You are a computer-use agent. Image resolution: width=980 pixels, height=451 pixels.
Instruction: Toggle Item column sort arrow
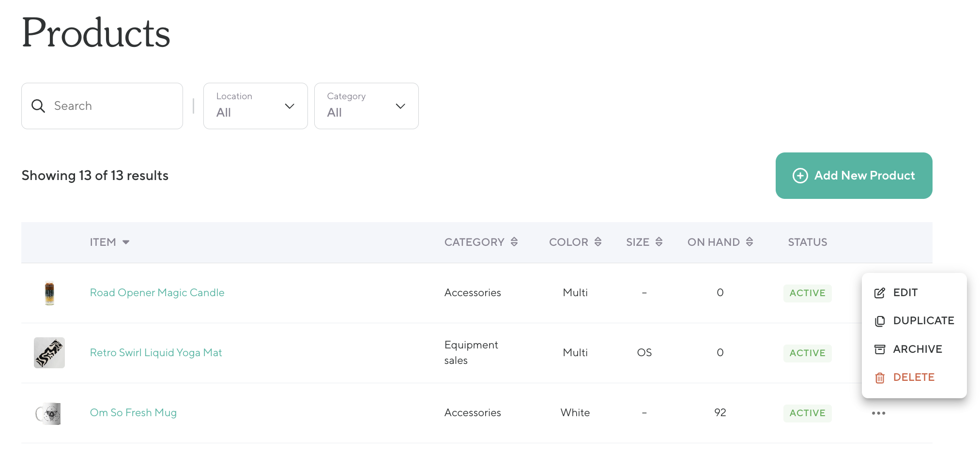point(126,242)
